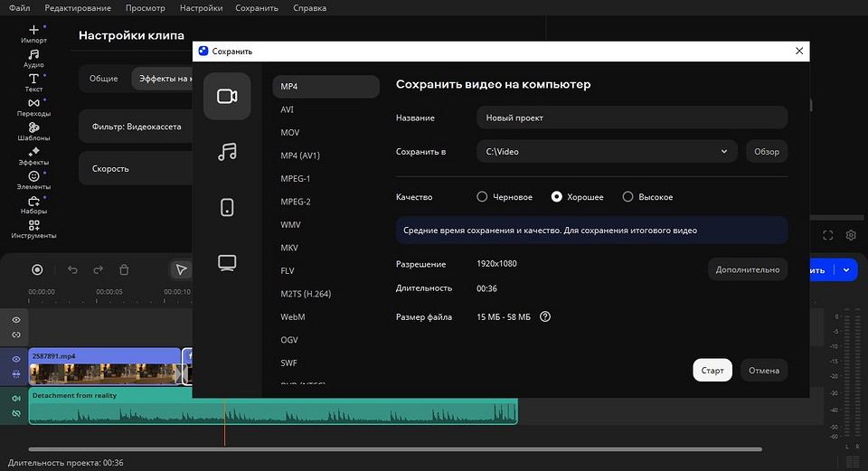Undo last action on timeline toolbar
This screenshot has height=471, width=868.
click(x=72, y=269)
